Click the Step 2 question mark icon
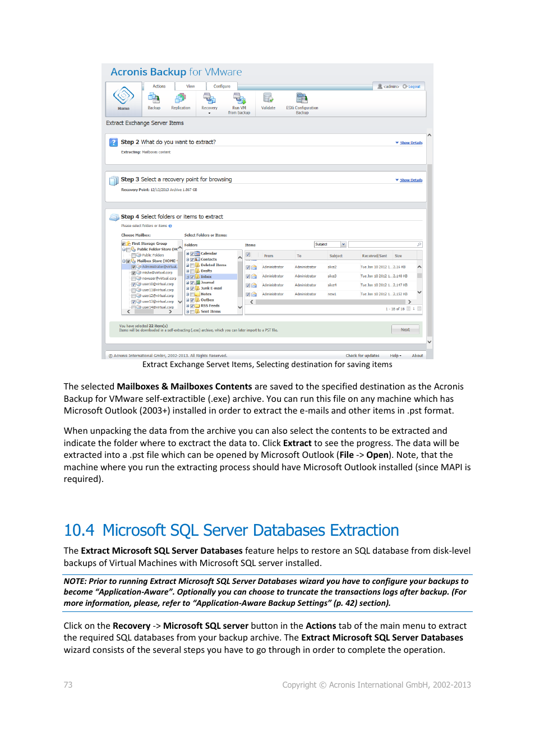The image size is (535, 756). pos(113,142)
